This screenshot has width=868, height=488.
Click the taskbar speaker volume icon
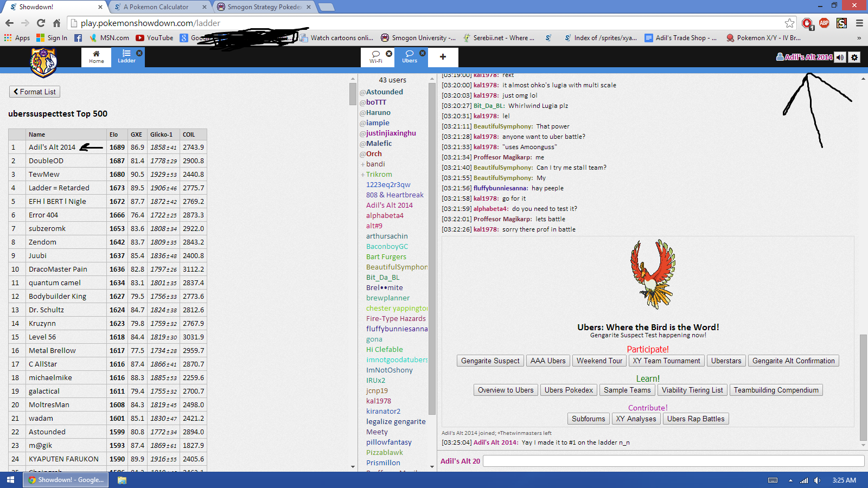coord(818,480)
